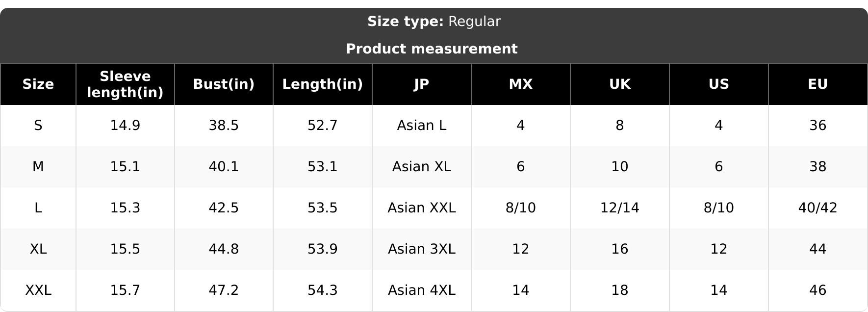Select the MX column header

click(x=521, y=84)
